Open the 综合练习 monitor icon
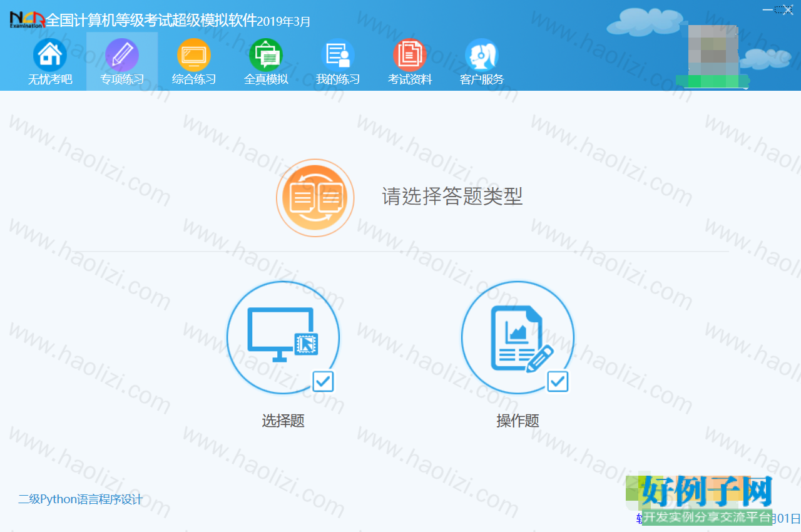This screenshot has width=801, height=532. pyautogui.click(x=194, y=55)
